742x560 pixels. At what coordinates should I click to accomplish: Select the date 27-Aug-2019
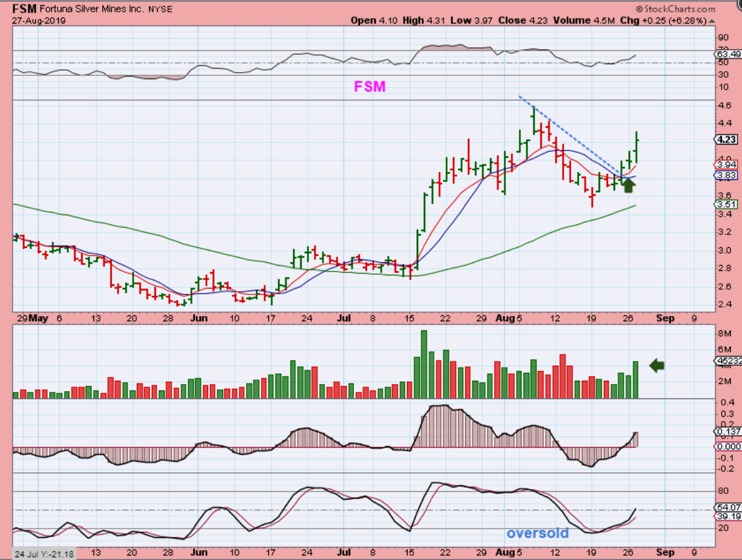coord(39,21)
